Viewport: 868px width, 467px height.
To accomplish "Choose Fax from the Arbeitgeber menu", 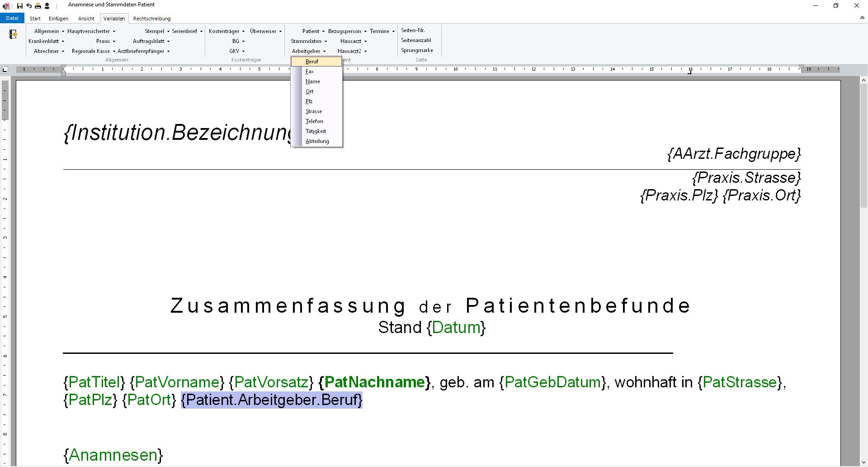I will click(316, 71).
